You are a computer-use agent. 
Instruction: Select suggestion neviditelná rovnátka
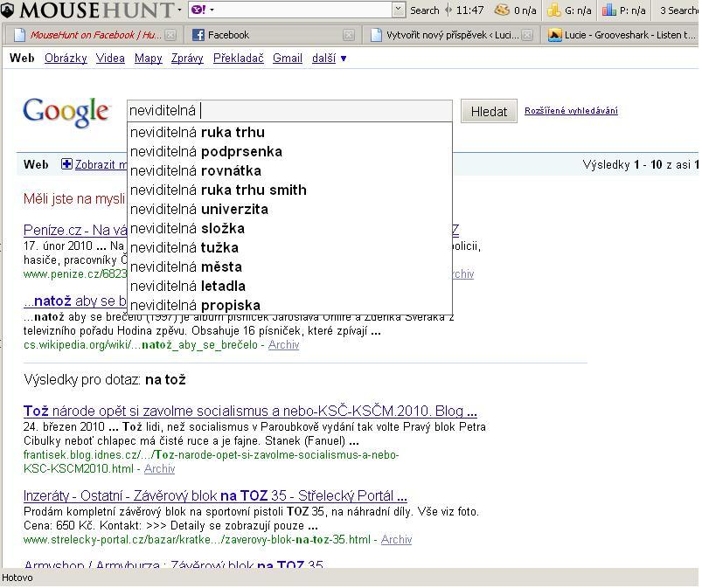[x=289, y=171]
